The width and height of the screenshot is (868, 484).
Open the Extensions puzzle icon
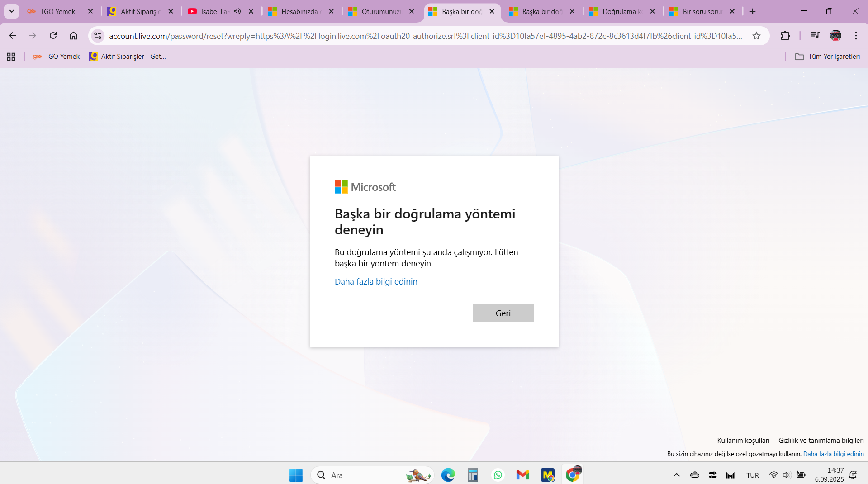point(785,36)
